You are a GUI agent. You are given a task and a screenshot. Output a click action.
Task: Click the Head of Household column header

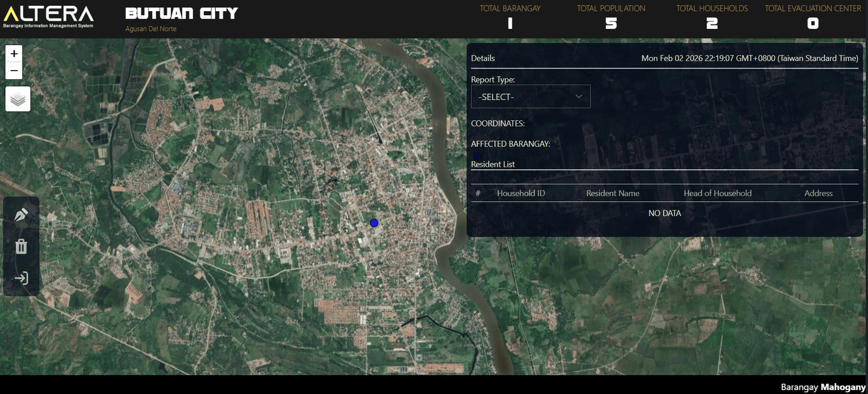tap(718, 193)
